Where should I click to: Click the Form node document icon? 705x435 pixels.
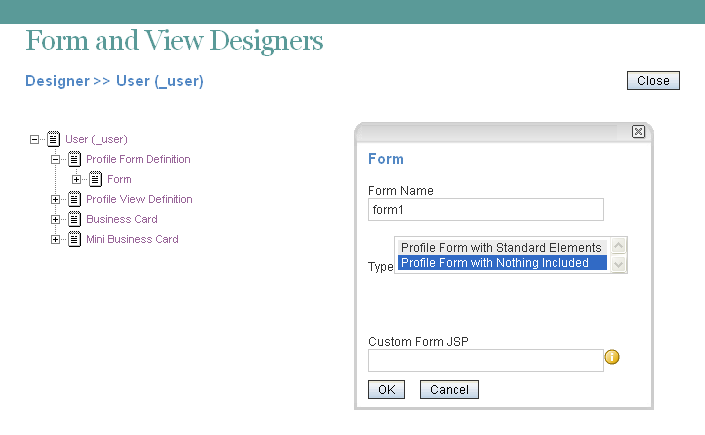[x=95, y=179]
